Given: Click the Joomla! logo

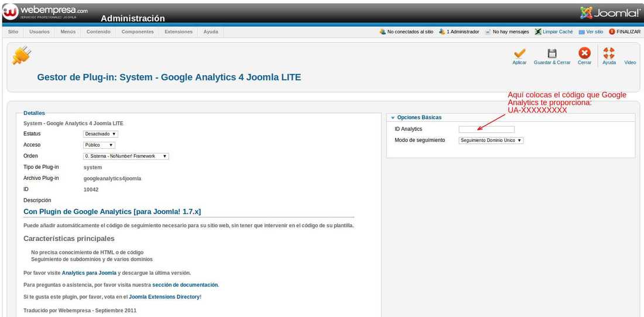Looking at the screenshot, I should point(610,13).
